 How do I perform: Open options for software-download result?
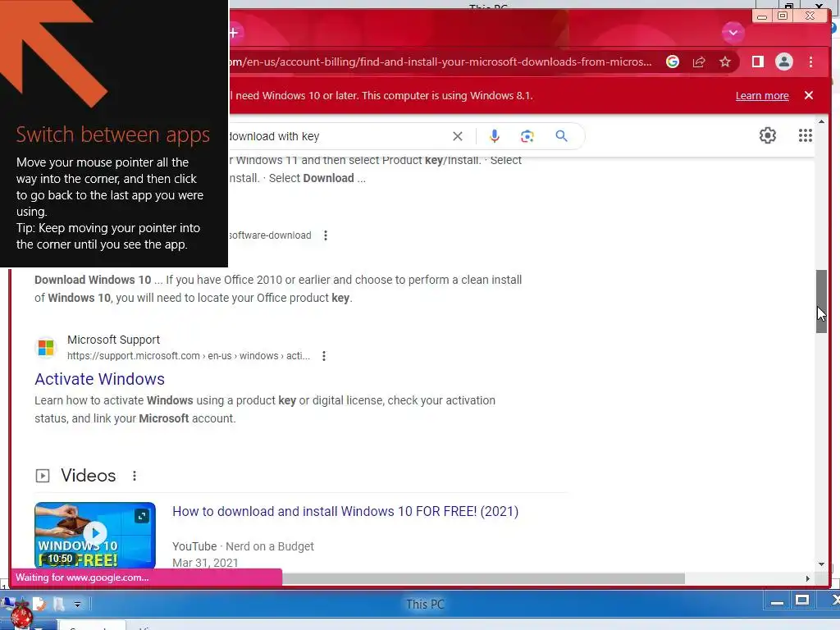click(x=326, y=235)
